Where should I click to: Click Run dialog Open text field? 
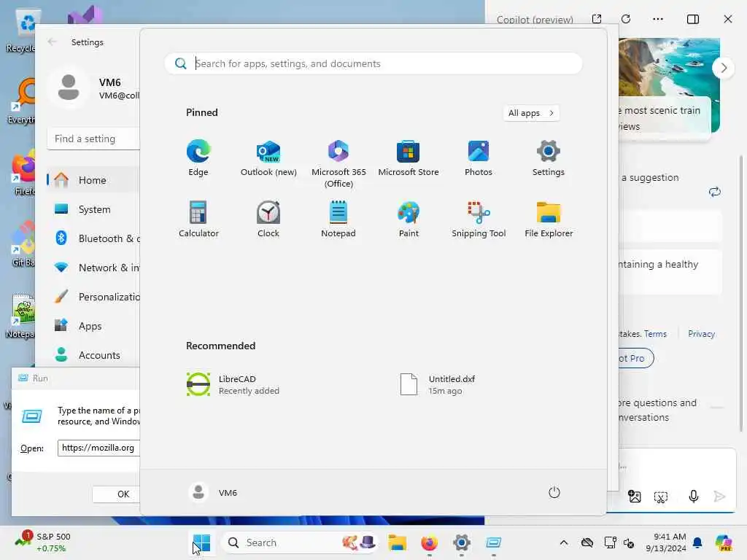(x=99, y=448)
